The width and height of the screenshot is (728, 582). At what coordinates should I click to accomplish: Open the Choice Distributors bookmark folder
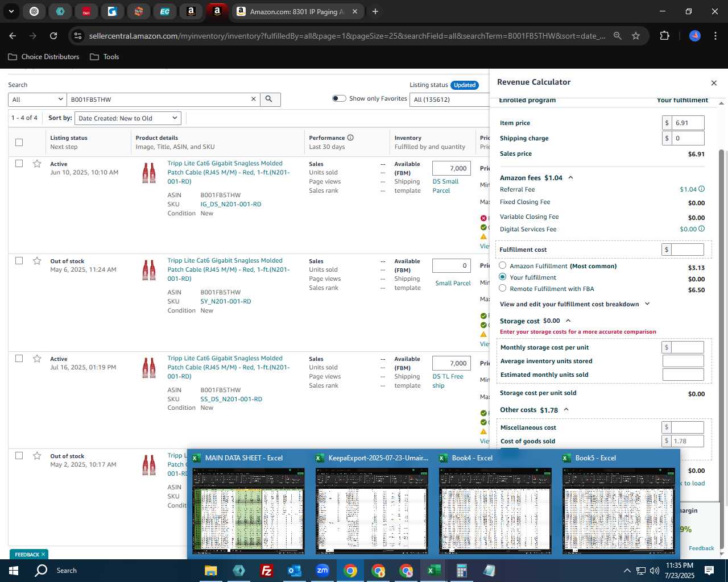(x=44, y=57)
